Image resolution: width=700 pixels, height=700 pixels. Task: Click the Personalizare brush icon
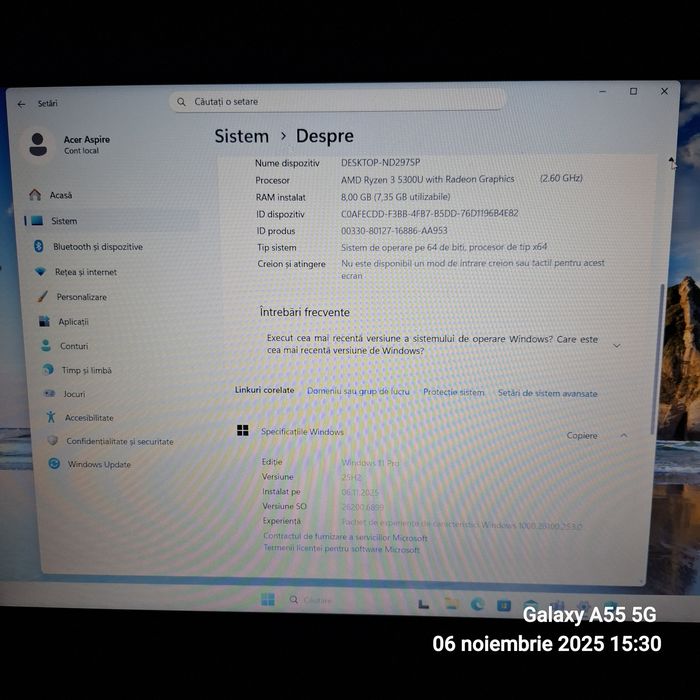[x=42, y=296]
